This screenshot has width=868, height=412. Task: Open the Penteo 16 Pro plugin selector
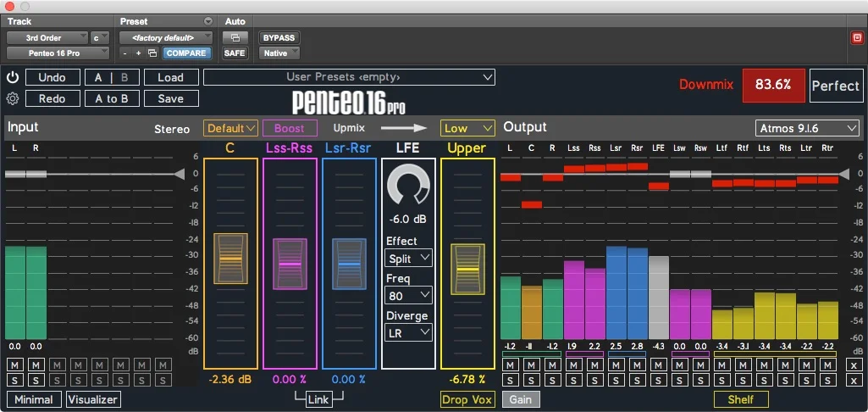(58, 53)
